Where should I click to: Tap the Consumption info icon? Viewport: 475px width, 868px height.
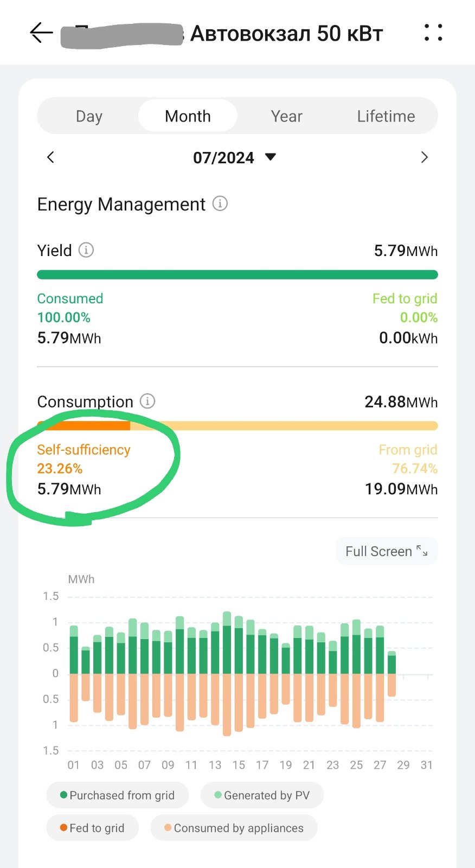pyautogui.click(x=147, y=401)
